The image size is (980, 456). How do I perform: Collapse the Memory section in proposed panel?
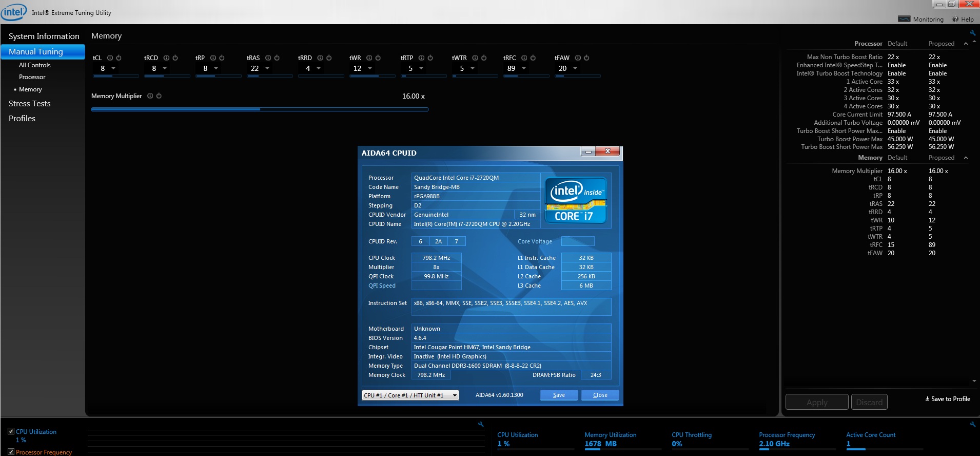966,158
